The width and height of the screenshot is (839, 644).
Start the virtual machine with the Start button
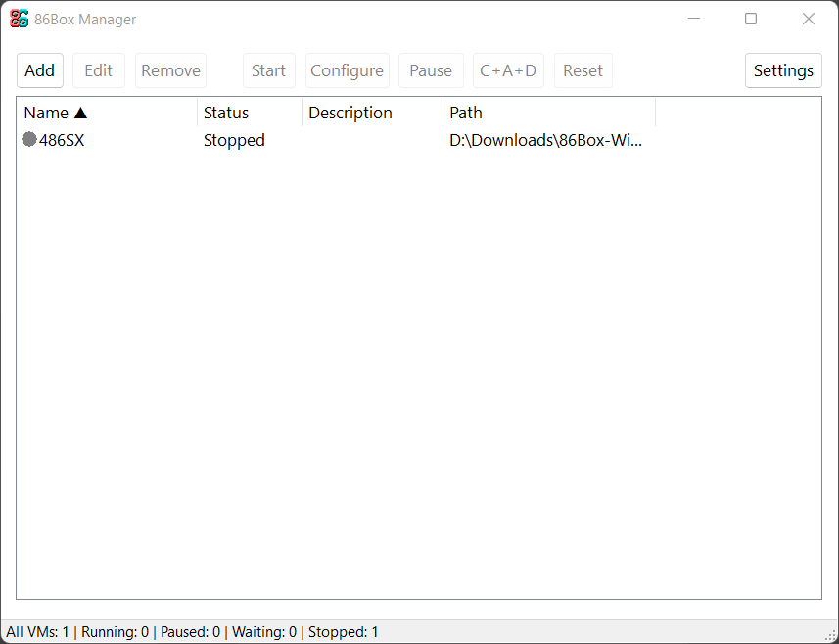pyautogui.click(x=268, y=70)
